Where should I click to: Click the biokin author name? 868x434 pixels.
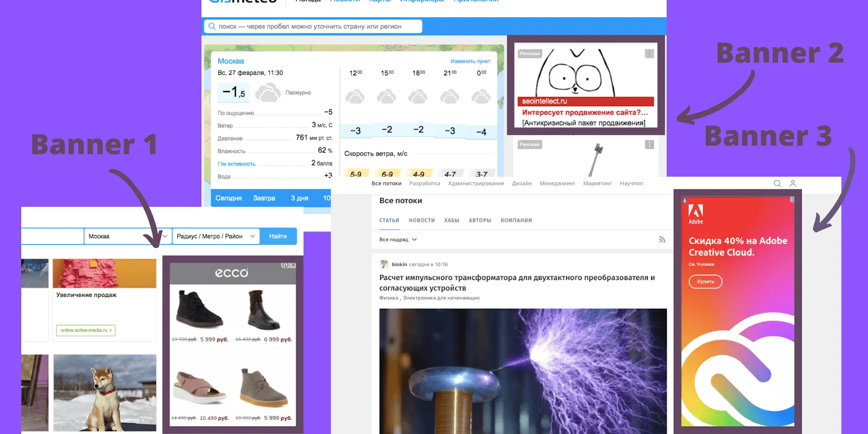tap(399, 264)
